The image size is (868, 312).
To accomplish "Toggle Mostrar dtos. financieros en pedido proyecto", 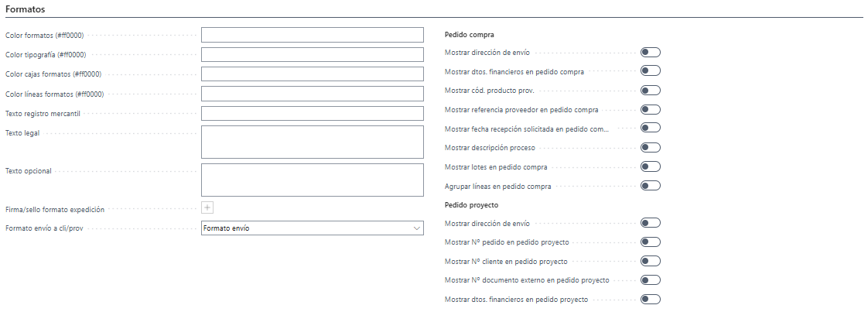I will tap(651, 300).
